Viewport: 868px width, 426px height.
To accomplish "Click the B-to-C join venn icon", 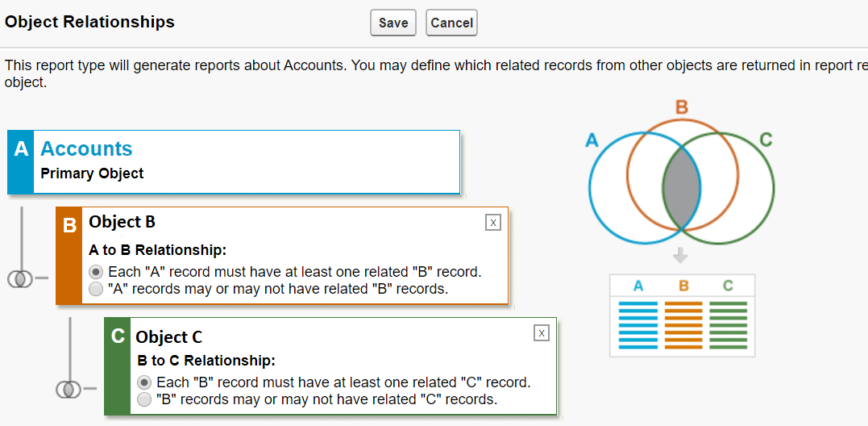I will click(x=68, y=390).
